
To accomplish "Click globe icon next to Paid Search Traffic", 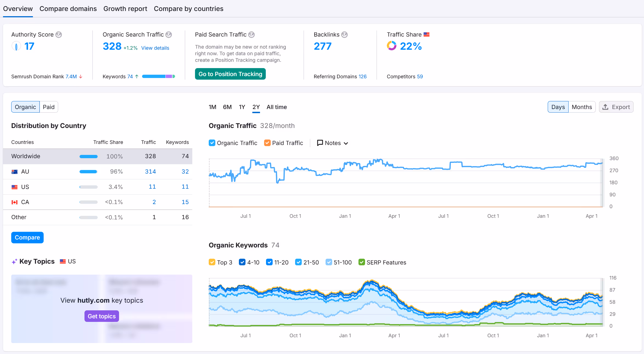I will click(252, 35).
